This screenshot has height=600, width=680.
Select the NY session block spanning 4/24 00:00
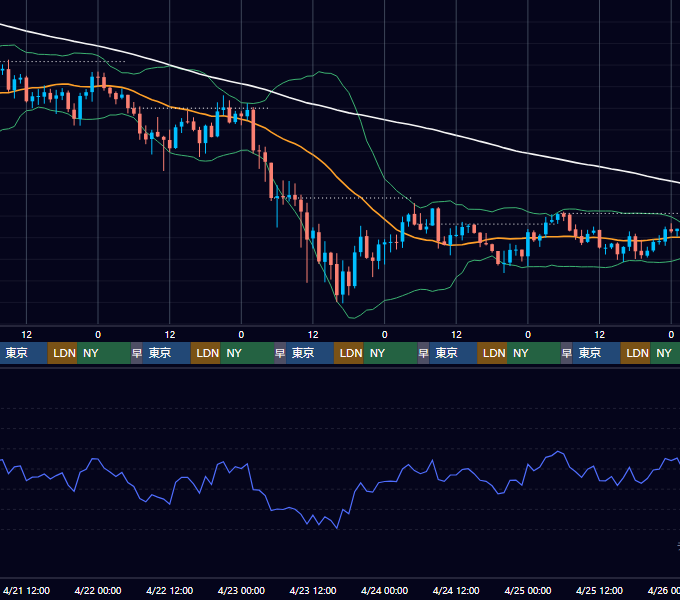tap(390, 353)
